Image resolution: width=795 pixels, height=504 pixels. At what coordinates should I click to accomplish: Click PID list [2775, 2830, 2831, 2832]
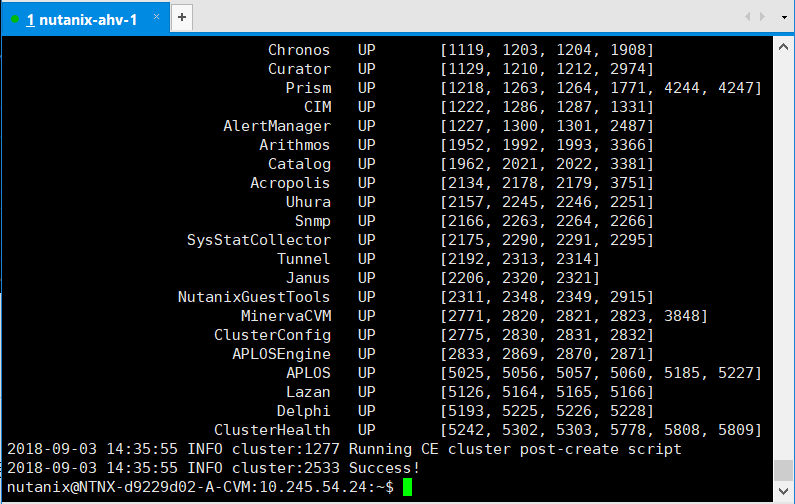tap(547, 335)
